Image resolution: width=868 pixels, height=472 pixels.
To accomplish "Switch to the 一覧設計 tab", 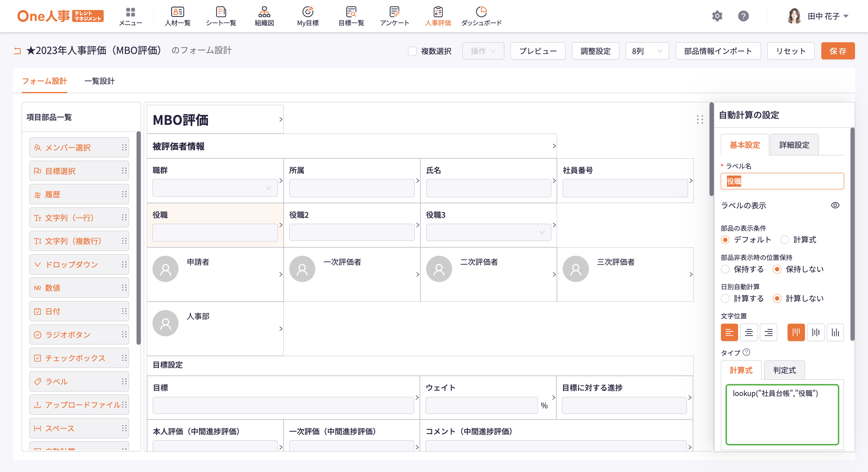I will pyautogui.click(x=99, y=81).
